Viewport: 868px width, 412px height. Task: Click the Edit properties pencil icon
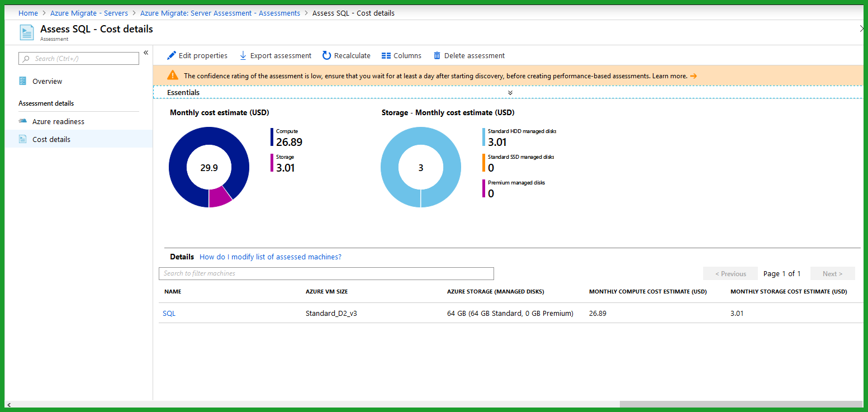172,55
